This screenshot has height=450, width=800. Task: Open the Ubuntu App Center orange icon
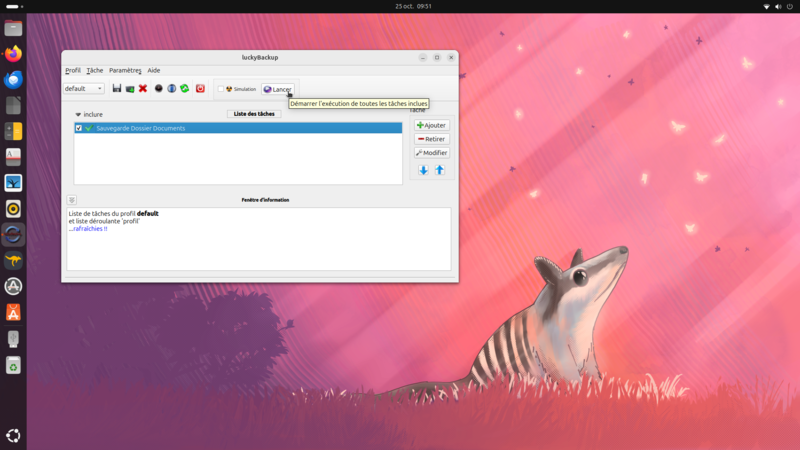(13, 312)
